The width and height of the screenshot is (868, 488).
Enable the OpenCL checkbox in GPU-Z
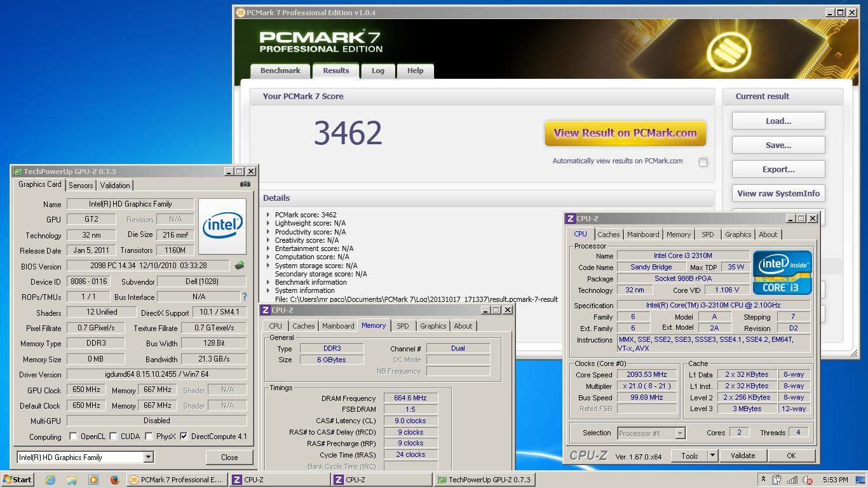point(73,437)
